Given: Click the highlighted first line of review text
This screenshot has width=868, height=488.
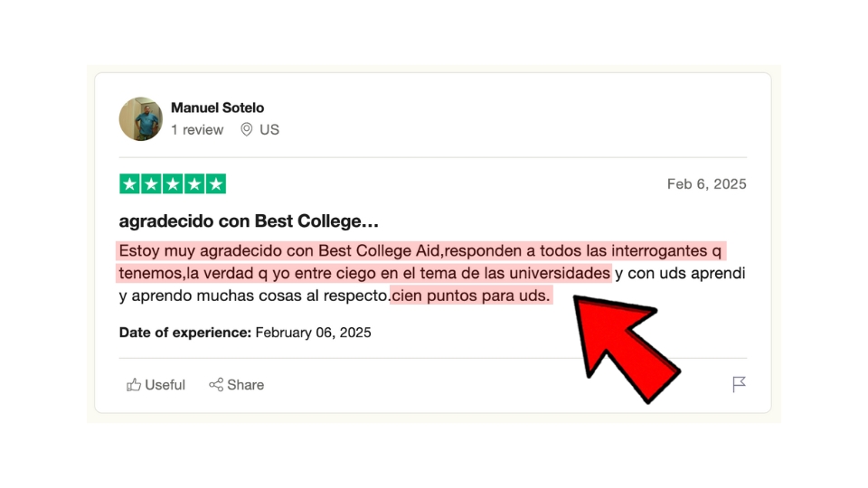Looking at the screenshot, I should [x=420, y=250].
